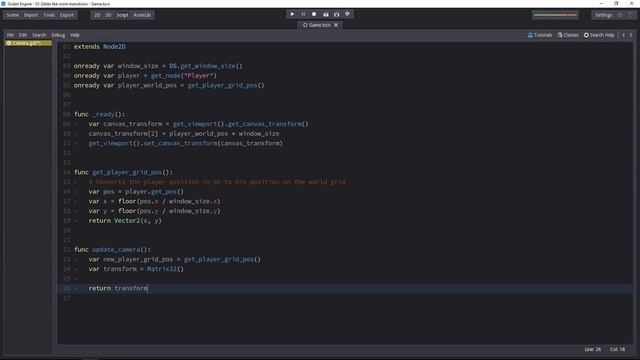Place cursor on 'extends Node2D' line
Image resolution: width=640 pixels, height=360 pixels.
pos(100,47)
